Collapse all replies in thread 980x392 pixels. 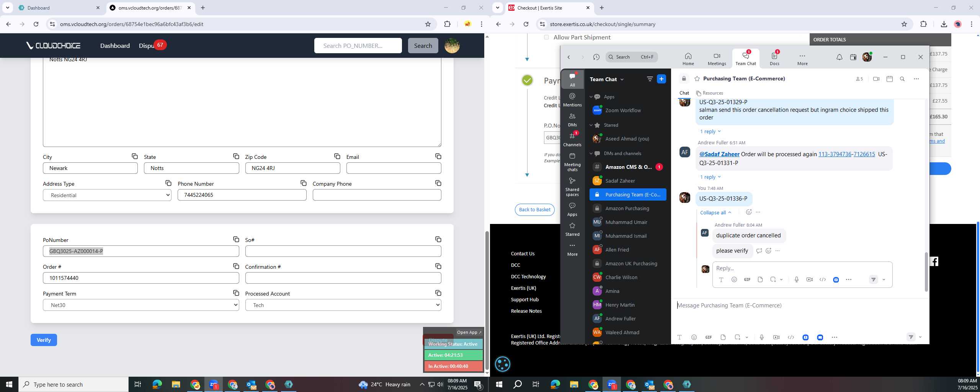(715, 212)
